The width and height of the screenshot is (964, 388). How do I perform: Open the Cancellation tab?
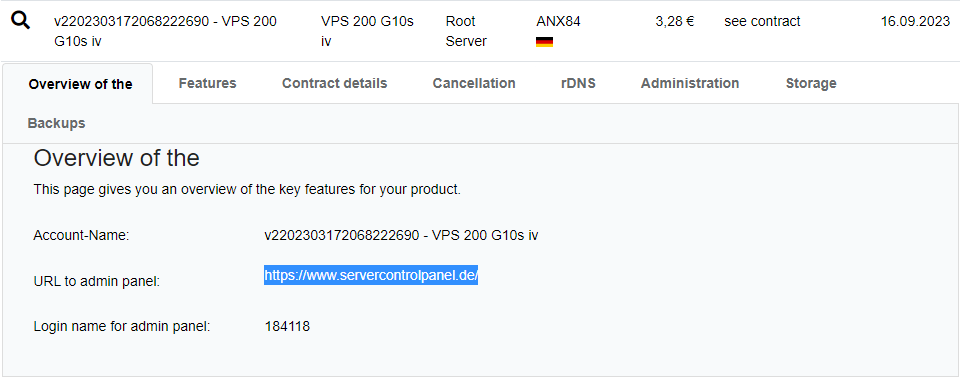tap(474, 83)
